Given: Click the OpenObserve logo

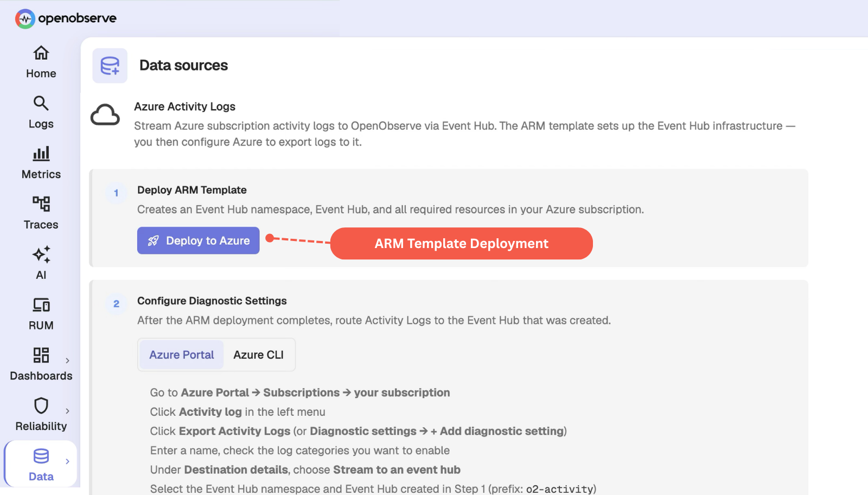Looking at the screenshot, I should (66, 18).
